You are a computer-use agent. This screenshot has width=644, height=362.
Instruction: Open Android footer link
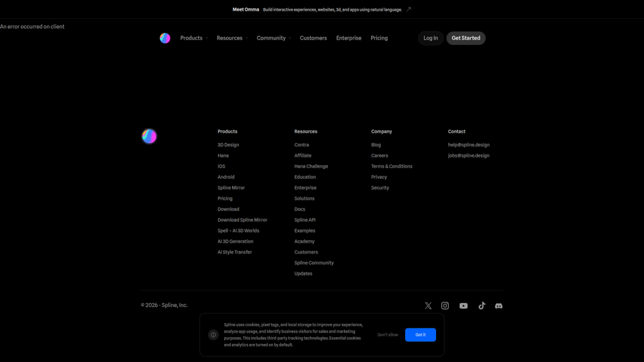pos(226,177)
